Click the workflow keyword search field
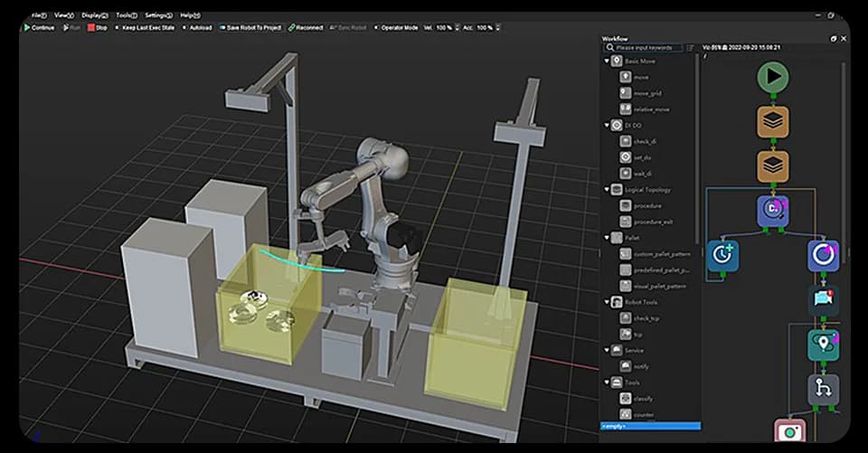868x453 pixels. click(x=643, y=48)
